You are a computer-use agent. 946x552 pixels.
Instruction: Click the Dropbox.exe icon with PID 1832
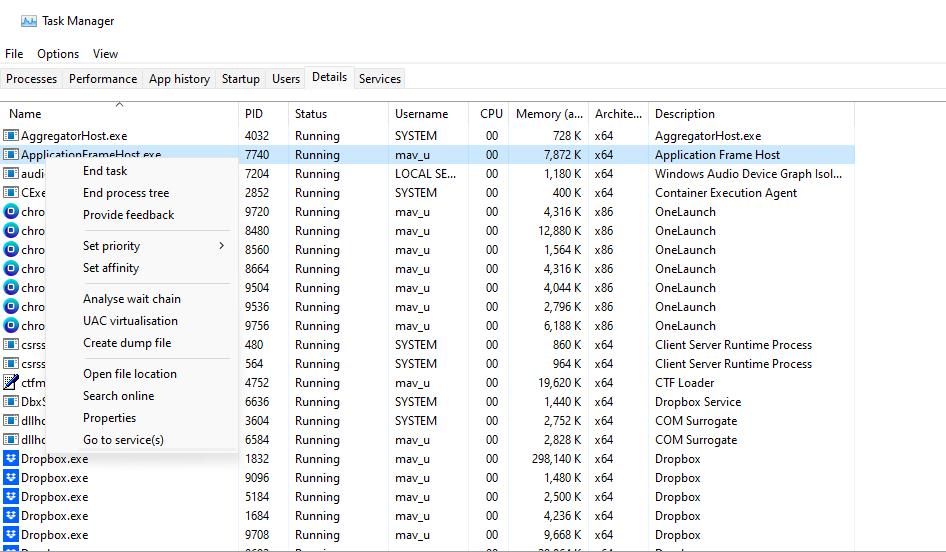coord(12,459)
